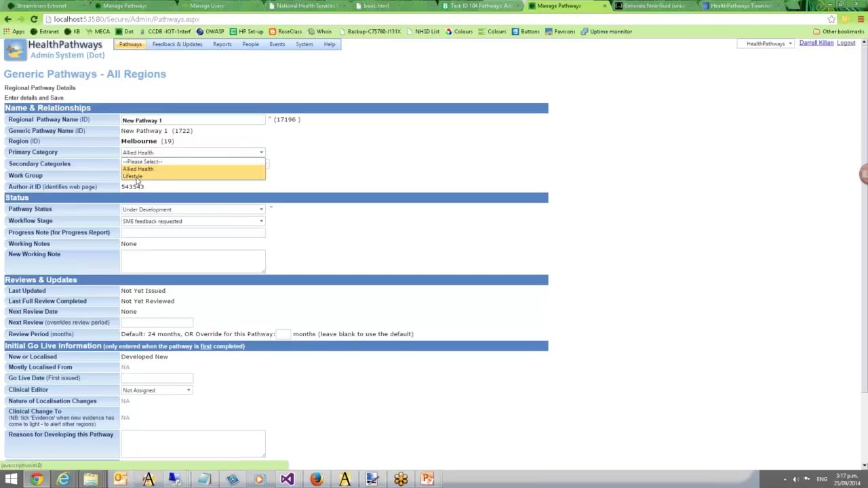This screenshot has width=868, height=488.
Task: Launch Internet Explorer from the taskbar
Action: pyautogui.click(x=63, y=480)
